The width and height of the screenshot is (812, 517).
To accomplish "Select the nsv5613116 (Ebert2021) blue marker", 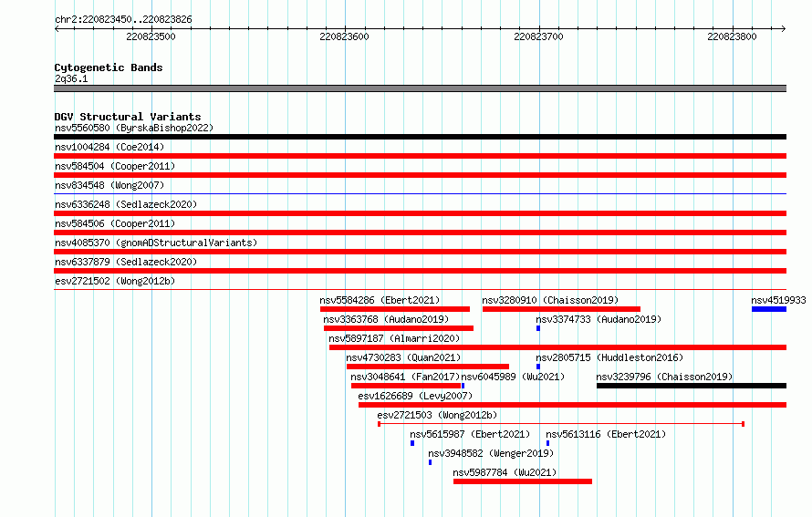I will tap(548, 443).
